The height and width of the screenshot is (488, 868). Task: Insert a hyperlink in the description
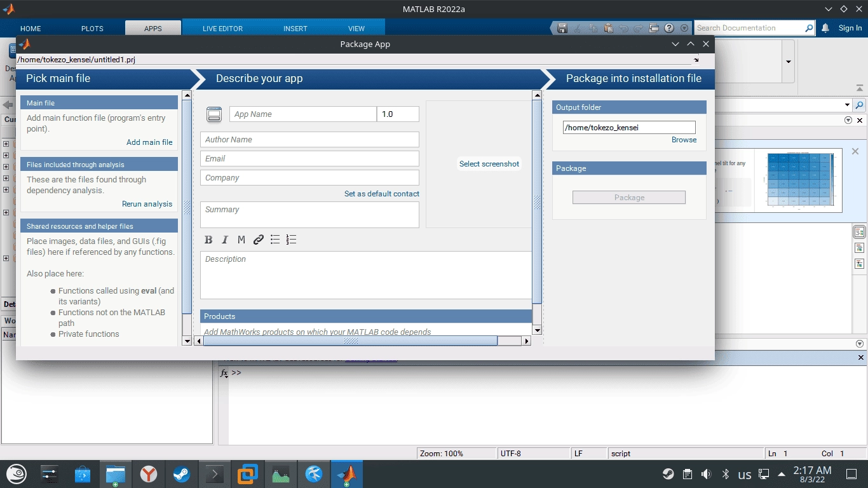pyautogui.click(x=258, y=240)
